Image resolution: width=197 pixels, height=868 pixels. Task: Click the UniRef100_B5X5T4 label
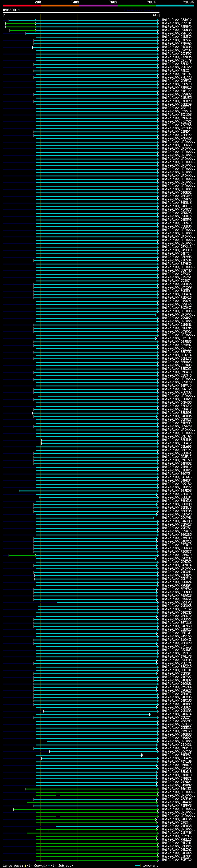click(x=177, y=111)
